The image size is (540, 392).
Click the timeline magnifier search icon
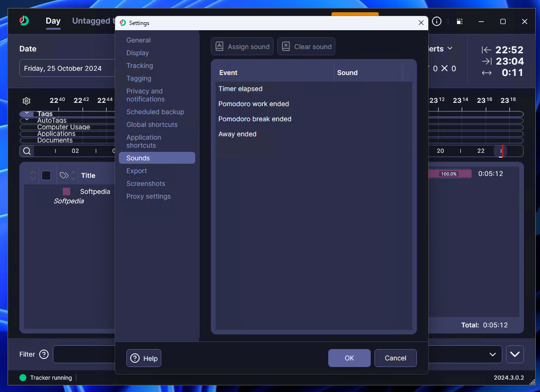pos(27,151)
